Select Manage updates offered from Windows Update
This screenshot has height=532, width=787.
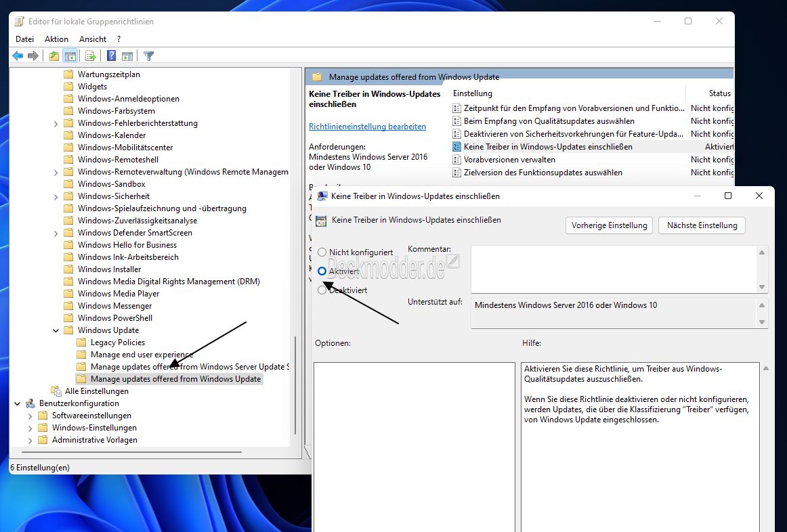coord(169,379)
